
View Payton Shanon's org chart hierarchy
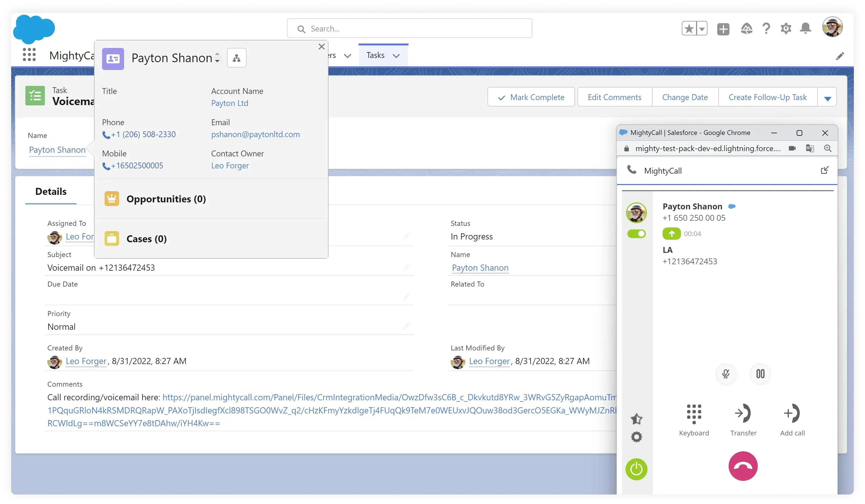pos(236,58)
